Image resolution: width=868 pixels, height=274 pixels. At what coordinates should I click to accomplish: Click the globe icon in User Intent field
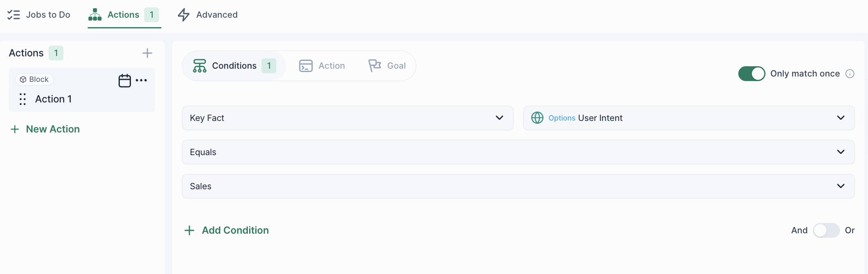537,118
